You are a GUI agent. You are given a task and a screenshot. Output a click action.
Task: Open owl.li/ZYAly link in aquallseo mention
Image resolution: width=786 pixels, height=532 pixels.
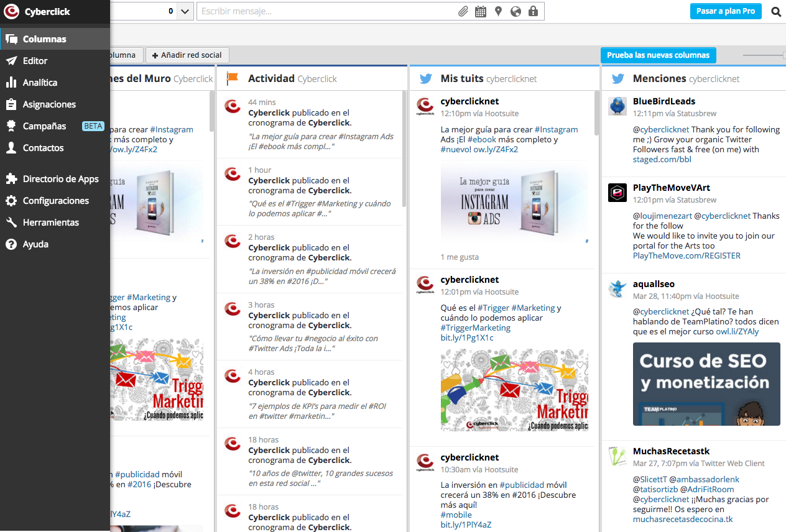737,331
